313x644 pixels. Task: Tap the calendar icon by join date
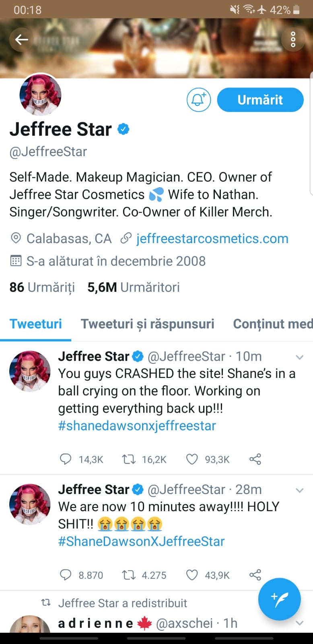click(x=15, y=261)
